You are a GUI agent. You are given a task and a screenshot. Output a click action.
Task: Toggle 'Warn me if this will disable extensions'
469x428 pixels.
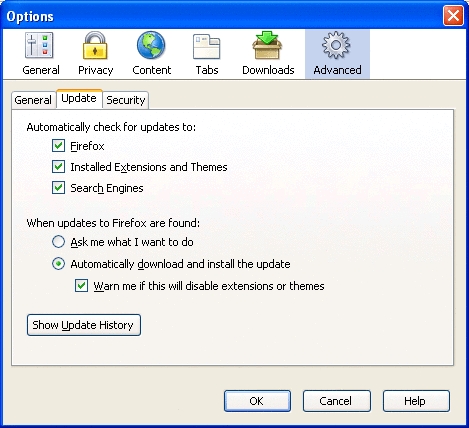(x=81, y=286)
